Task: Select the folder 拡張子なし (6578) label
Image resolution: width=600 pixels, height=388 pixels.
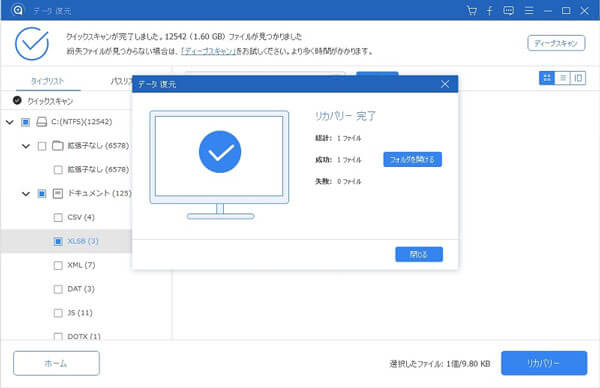Action: [x=98, y=145]
